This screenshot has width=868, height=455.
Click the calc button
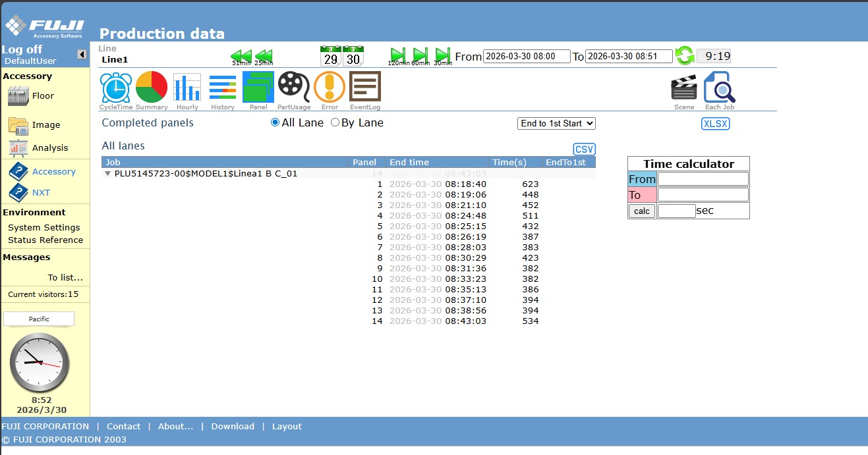pos(641,211)
